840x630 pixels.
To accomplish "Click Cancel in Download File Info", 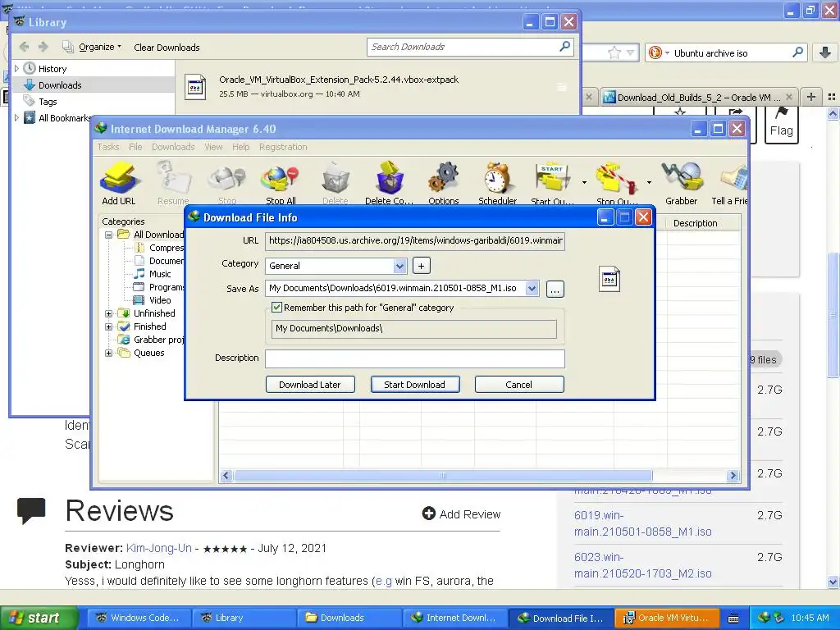I will (518, 385).
